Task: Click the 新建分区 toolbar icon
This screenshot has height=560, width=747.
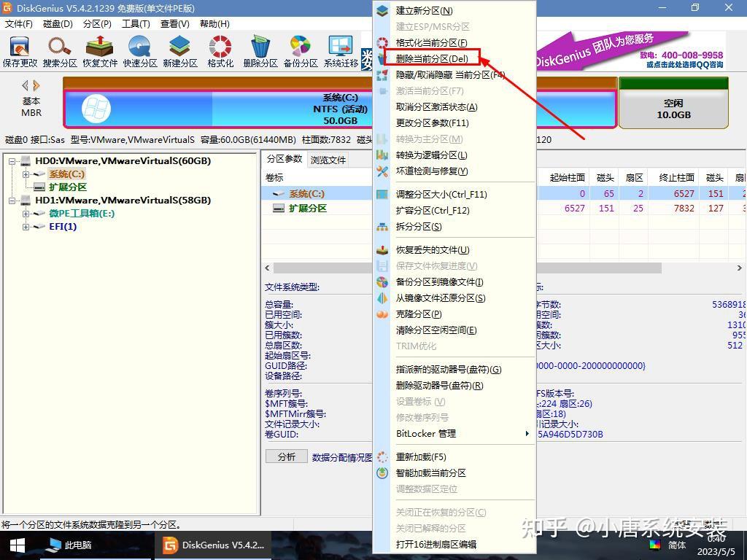Action: point(180,52)
